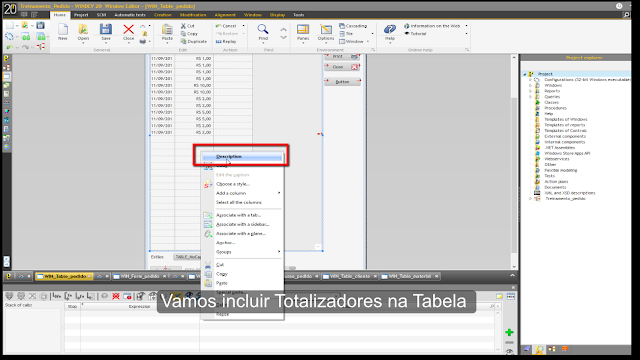Switch to the Alignment ribbon tab
Image resolution: width=640 pixels, height=360 pixels.
(x=225, y=15)
